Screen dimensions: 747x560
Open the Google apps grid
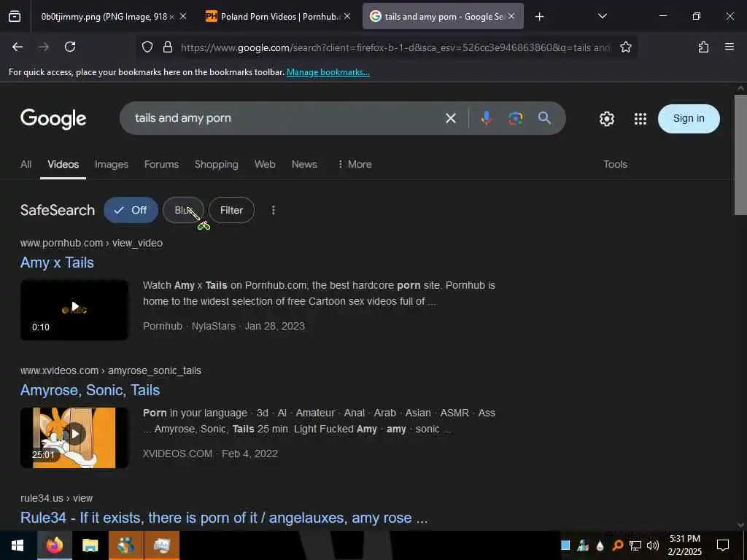(x=640, y=119)
